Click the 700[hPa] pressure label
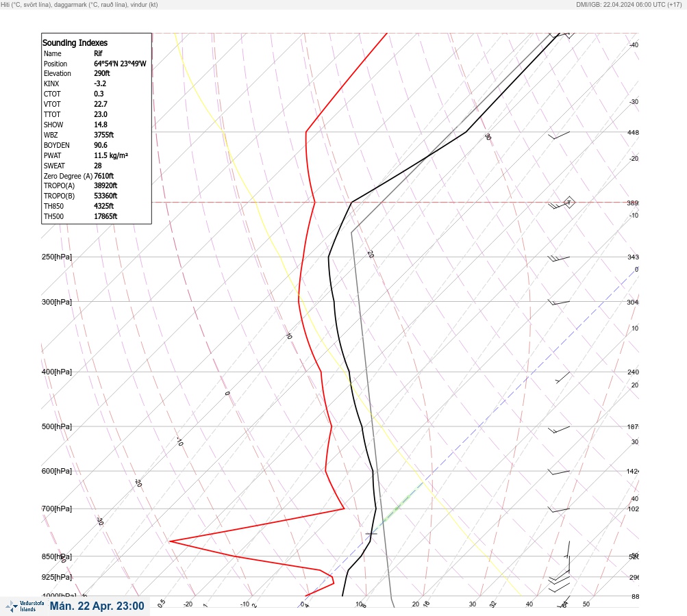The height and width of the screenshot is (616, 687). pyautogui.click(x=57, y=509)
